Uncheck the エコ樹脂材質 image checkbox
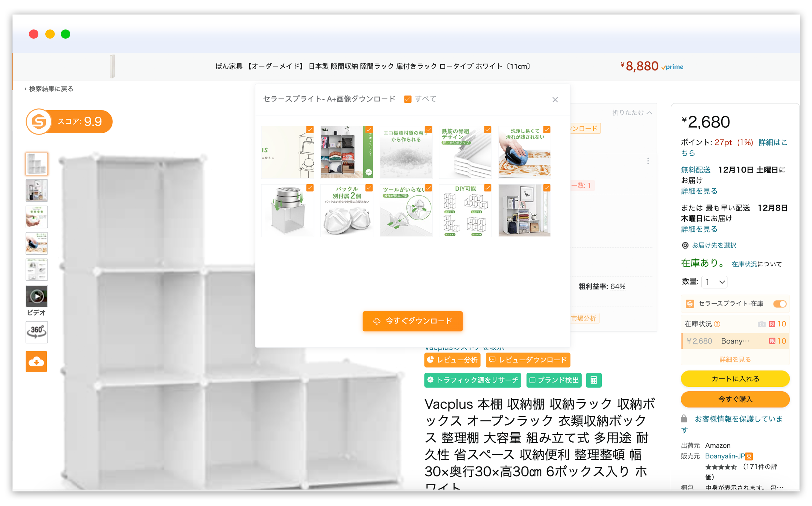The image size is (812, 506). [428, 130]
